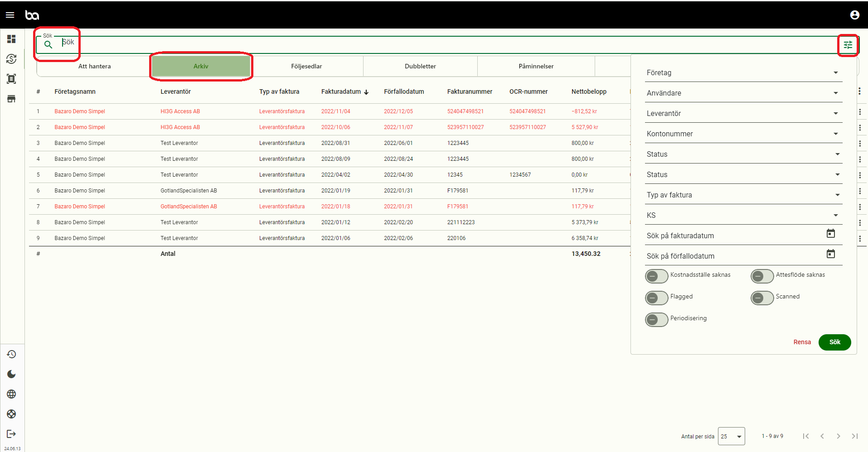
Task: Click the green Sök button in filter panel
Action: click(834, 342)
